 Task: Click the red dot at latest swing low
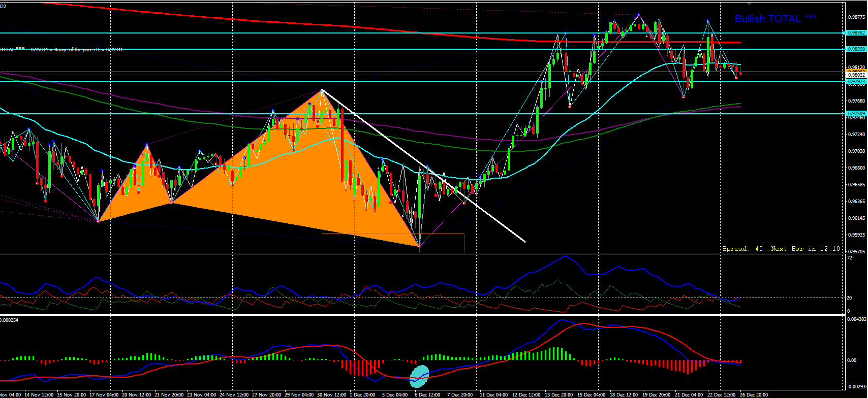click(x=736, y=78)
